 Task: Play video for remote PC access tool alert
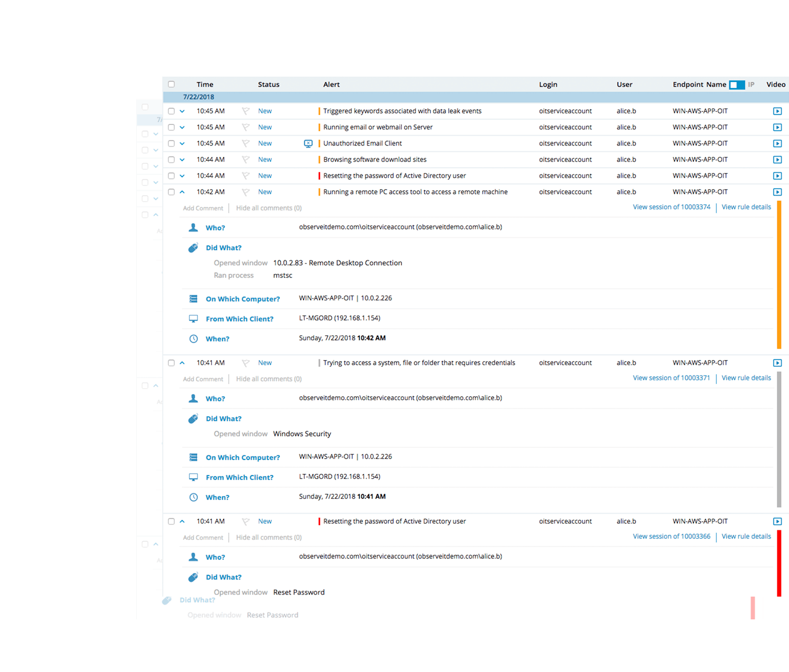point(777,192)
